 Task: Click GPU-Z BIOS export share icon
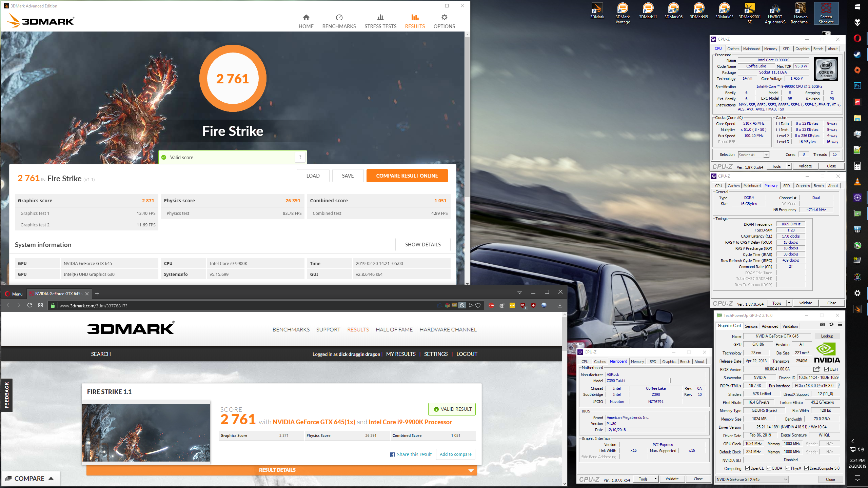816,369
